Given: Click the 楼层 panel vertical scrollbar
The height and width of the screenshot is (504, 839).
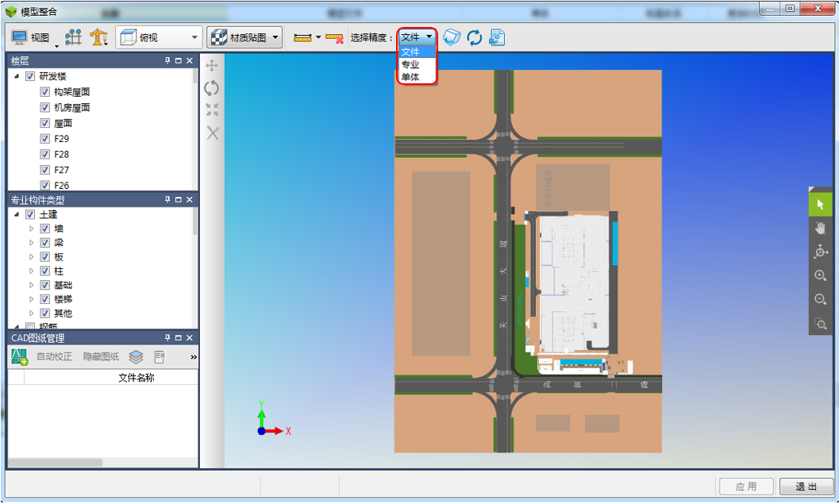Looking at the screenshot, I should [x=194, y=75].
